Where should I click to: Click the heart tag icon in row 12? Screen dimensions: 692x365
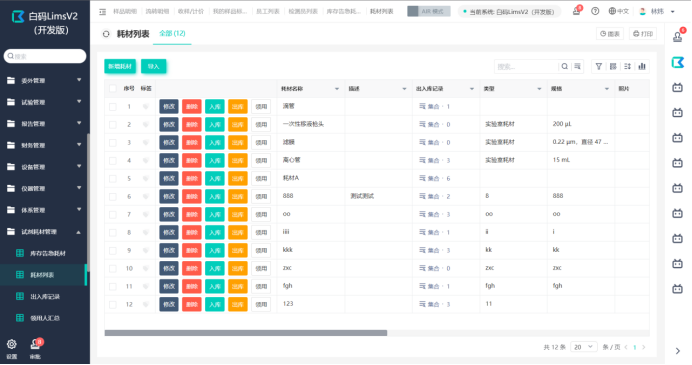click(x=146, y=305)
